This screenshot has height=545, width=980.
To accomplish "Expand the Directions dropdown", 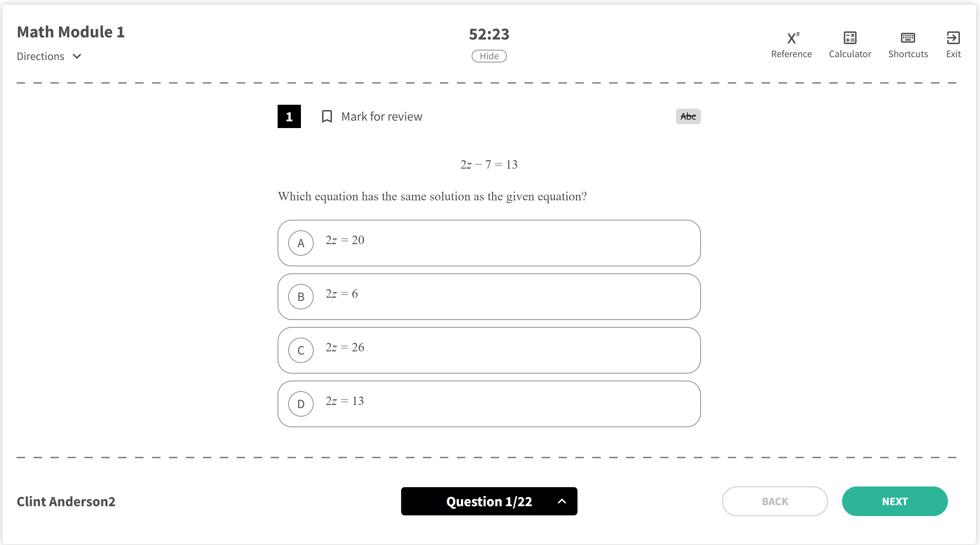I will (x=49, y=56).
